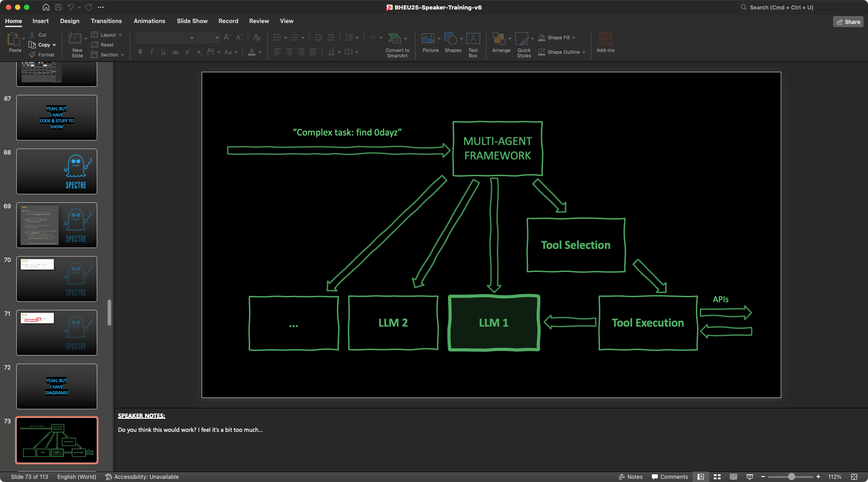Open the Slide Show tab

tap(192, 21)
